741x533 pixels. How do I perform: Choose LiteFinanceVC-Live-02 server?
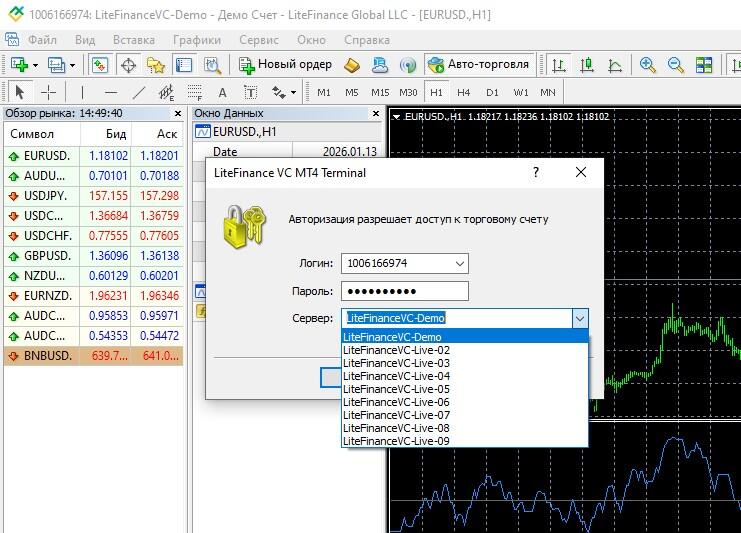point(465,350)
